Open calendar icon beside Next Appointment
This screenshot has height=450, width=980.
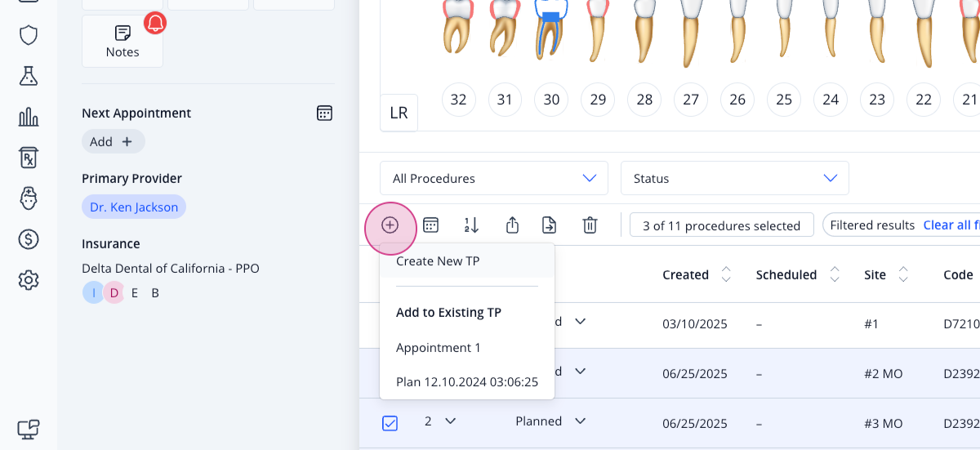(324, 113)
